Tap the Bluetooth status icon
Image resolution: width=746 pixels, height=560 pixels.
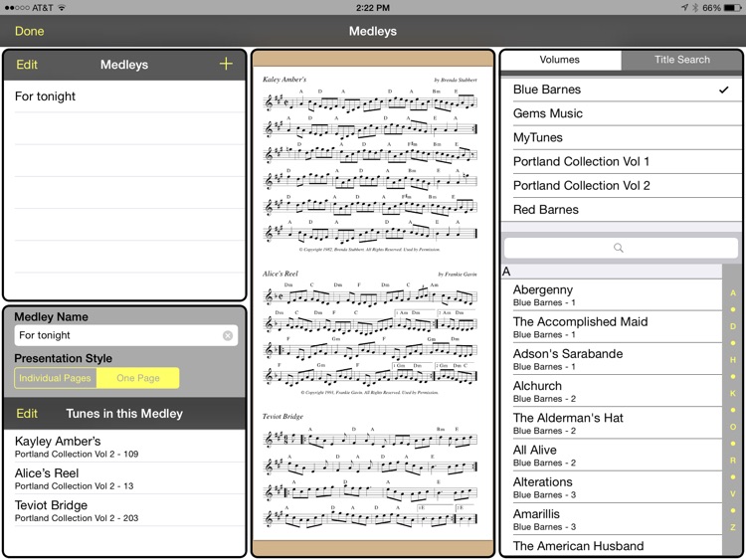tap(695, 8)
